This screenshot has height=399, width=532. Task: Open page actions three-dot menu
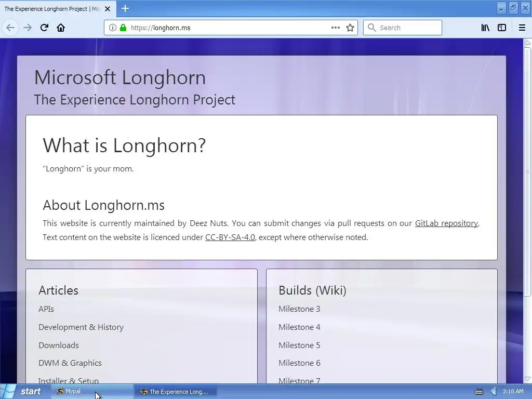(336, 28)
